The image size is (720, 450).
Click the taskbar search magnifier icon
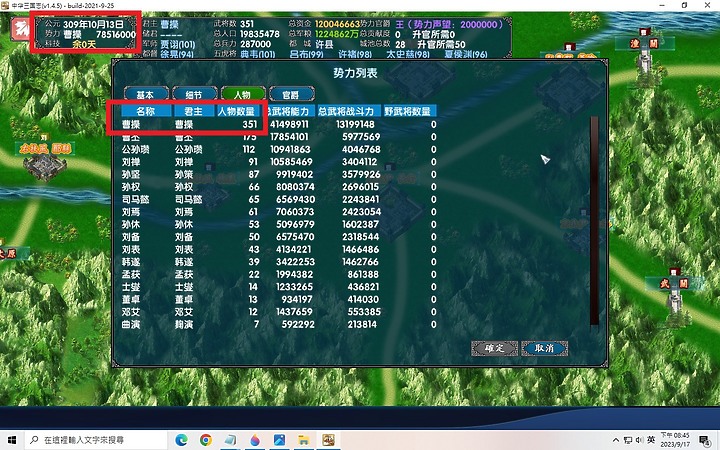34,440
